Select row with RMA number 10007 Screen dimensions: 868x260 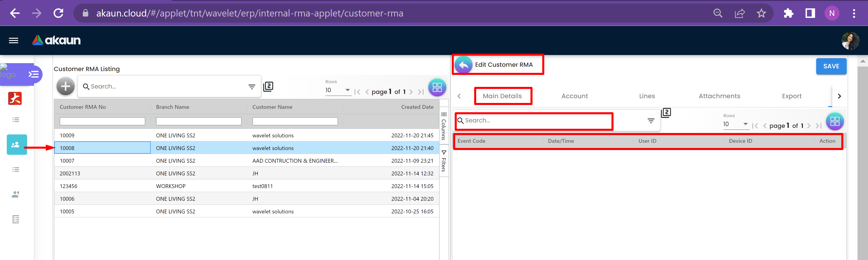click(x=67, y=161)
